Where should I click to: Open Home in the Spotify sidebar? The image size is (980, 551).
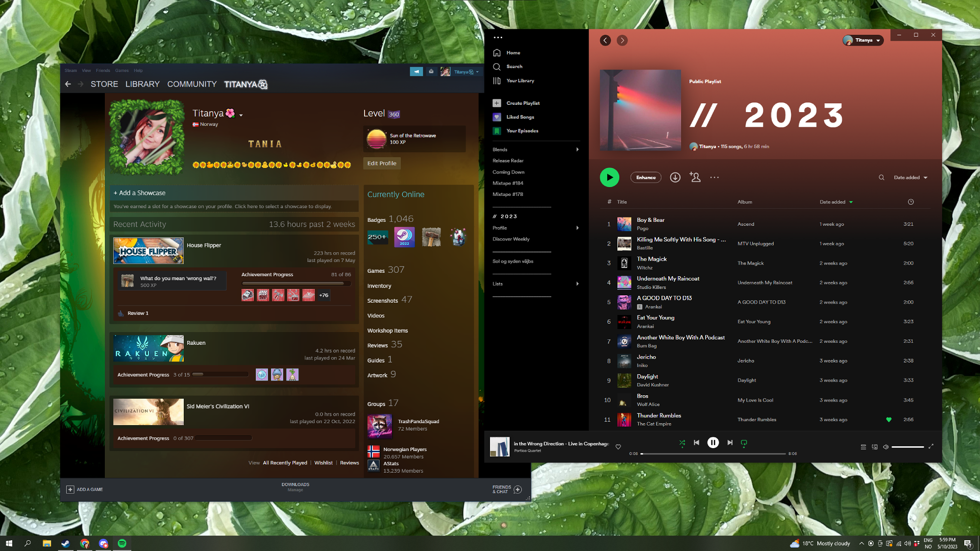pyautogui.click(x=513, y=52)
